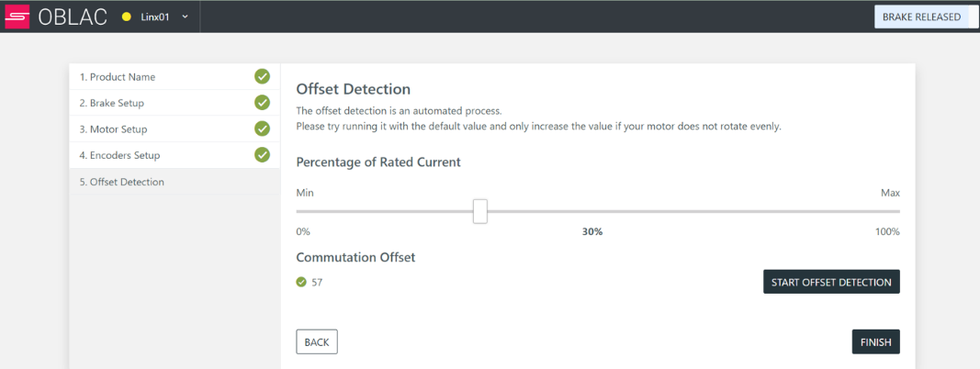The height and width of the screenshot is (369, 980).
Task: Click the green check beside offset value 57
Action: click(x=301, y=282)
